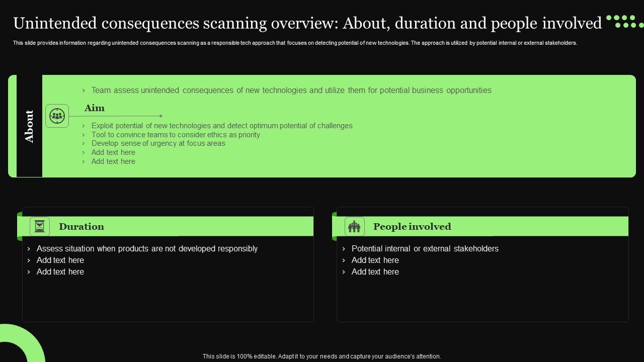The width and height of the screenshot is (644, 362).
Task: Click the green dots decoration at top right
Action: 624,22
